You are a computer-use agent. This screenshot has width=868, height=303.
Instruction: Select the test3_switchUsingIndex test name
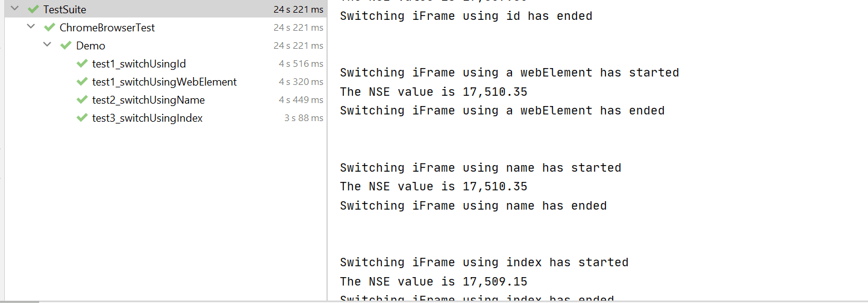[x=148, y=118]
